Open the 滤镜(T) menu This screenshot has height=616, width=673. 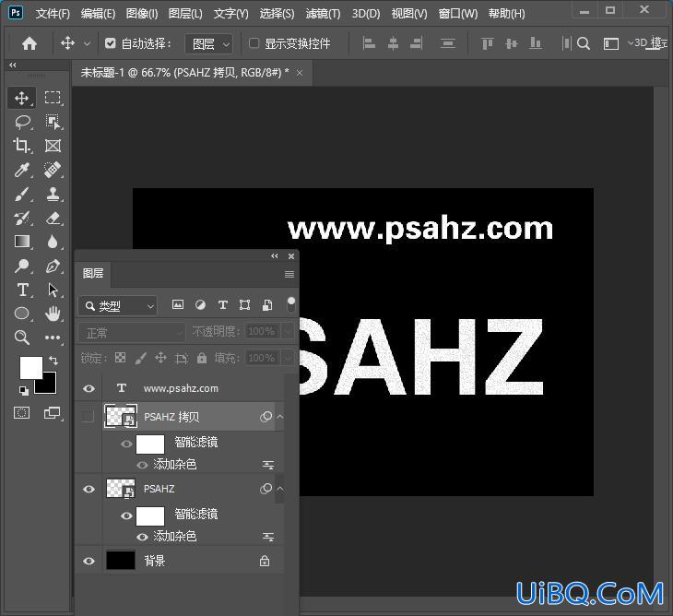tap(323, 14)
